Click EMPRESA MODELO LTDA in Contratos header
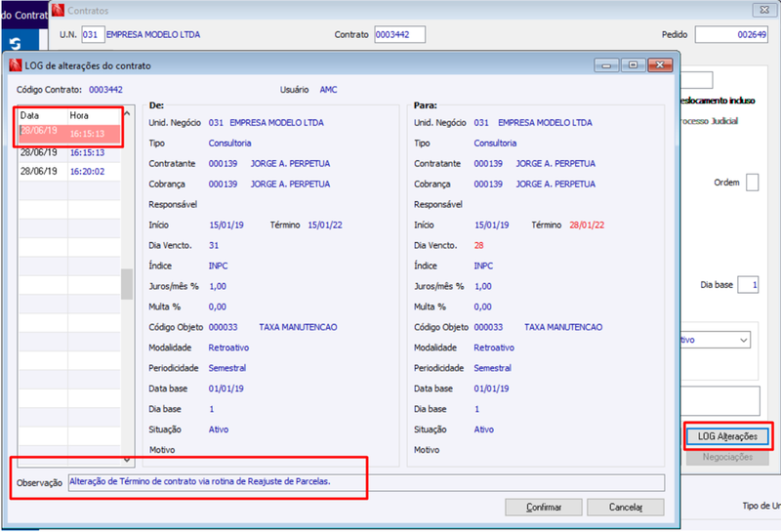 pos(153,35)
